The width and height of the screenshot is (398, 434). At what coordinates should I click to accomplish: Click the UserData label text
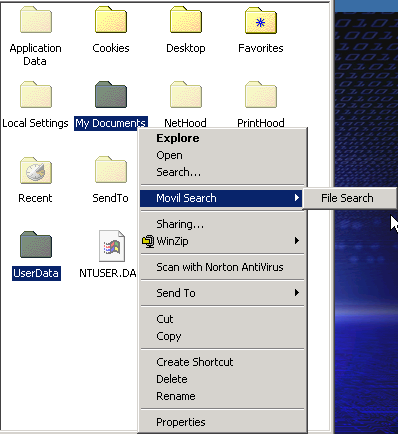click(36, 273)
